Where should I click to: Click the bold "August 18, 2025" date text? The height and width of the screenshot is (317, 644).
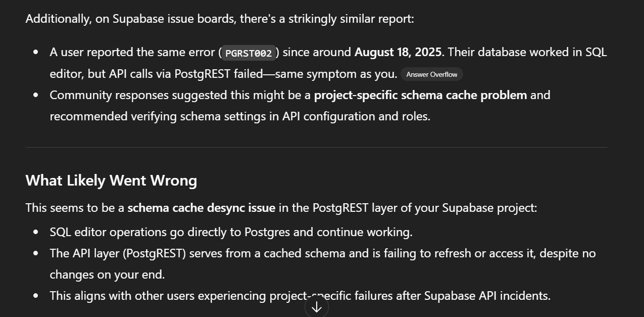coord(398,52)
